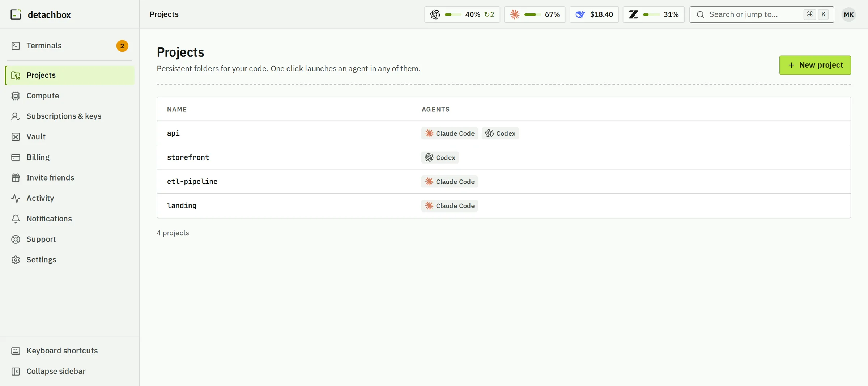Open the api project row
This screenshot has height=386, width=868.
504,133
